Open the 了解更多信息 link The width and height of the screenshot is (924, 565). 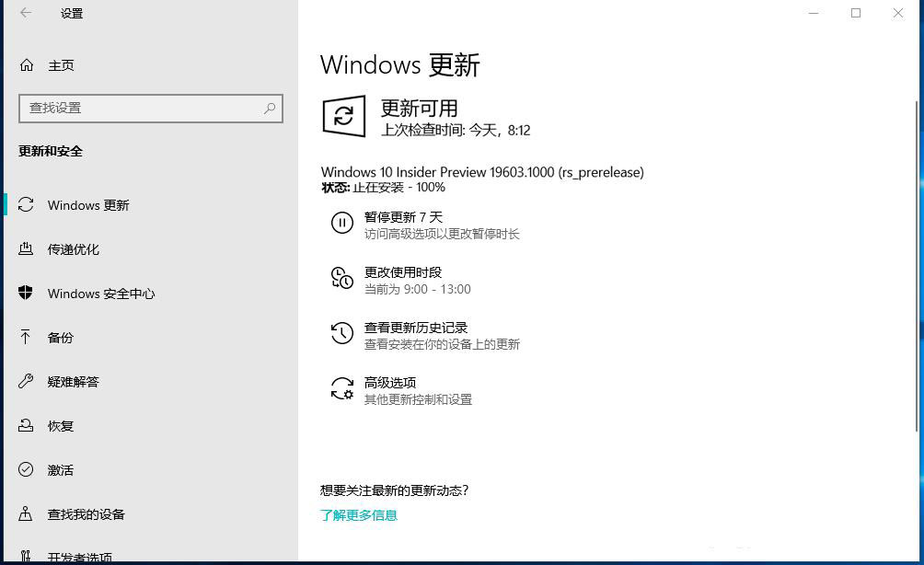(x=359, y=515)
